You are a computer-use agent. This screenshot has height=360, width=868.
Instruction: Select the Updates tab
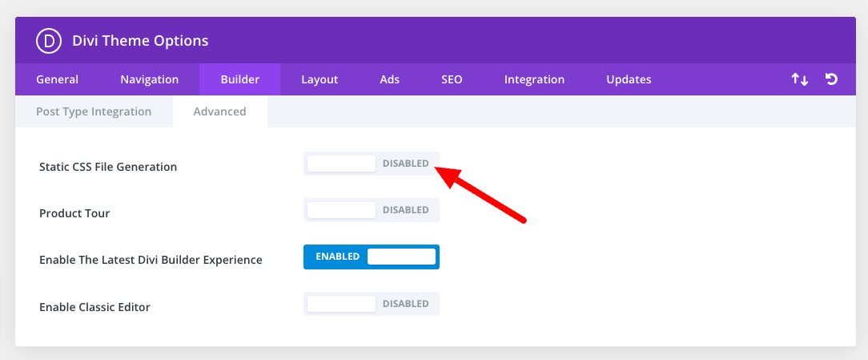click(x=629, y=79)
